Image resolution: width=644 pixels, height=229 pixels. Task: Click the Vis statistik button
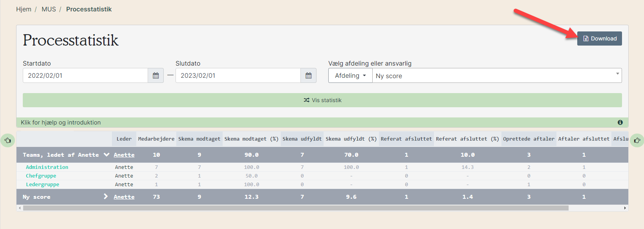pyautogui.click(x=322, y=100)
